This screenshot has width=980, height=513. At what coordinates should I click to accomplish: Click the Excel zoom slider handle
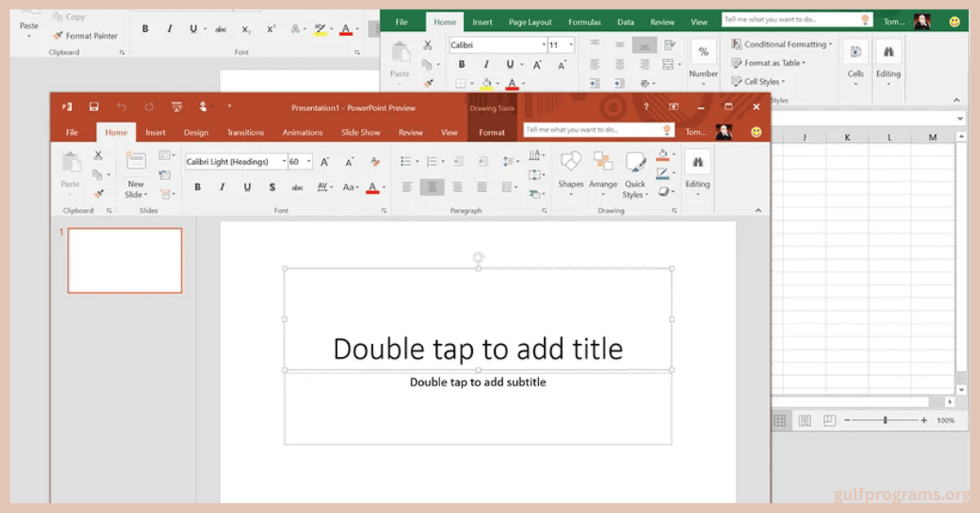[885, 420]
